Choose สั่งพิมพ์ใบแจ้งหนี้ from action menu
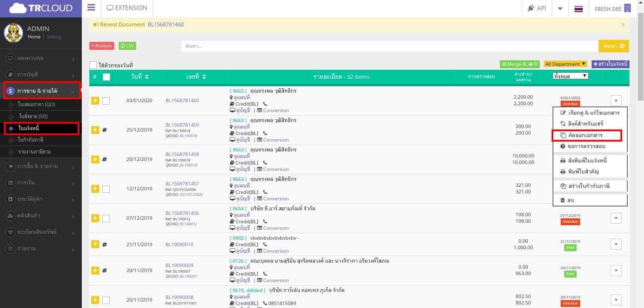Screen dimensions: 644x308 pos(590,161)
